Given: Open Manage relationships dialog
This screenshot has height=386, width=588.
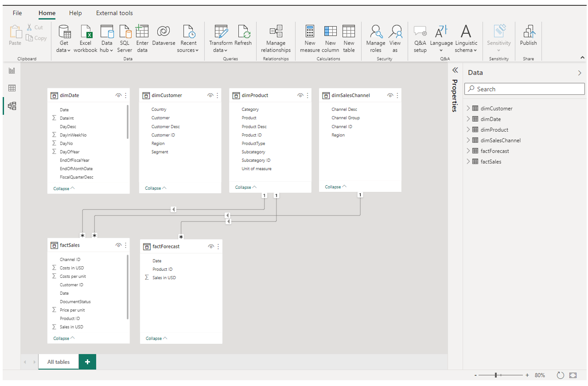Looking at the screenshot, I should (x=276, y=39).
